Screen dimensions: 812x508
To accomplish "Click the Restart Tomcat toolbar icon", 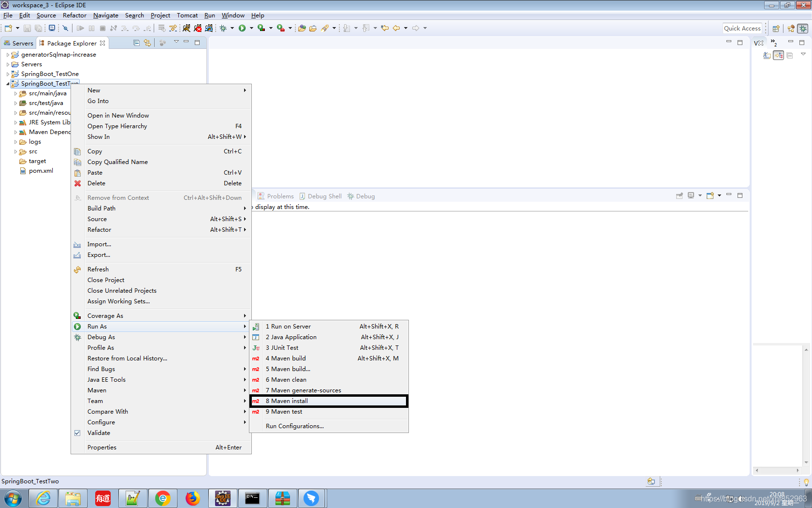I will (x=209, y=28).
